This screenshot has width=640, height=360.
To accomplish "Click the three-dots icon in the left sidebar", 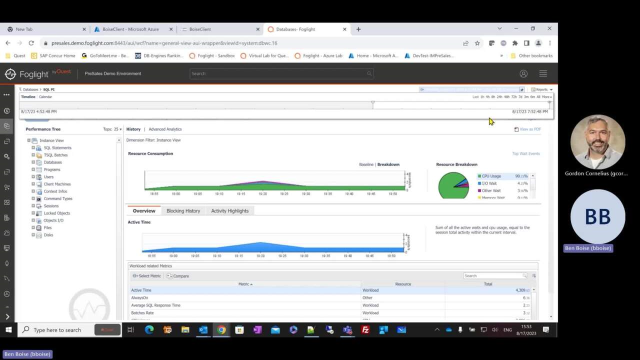I will (x=7, y=95).
